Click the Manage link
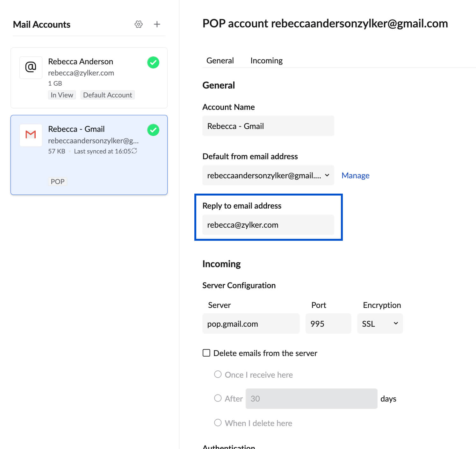The width and height of the screenshot is (476, 449). pos(355,175)
